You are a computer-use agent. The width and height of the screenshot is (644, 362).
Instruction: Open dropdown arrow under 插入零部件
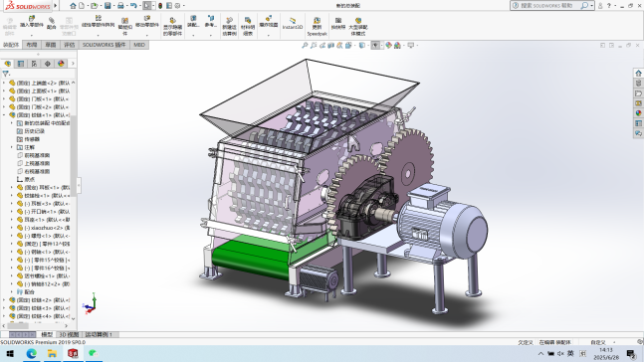(x=32, y=35)
